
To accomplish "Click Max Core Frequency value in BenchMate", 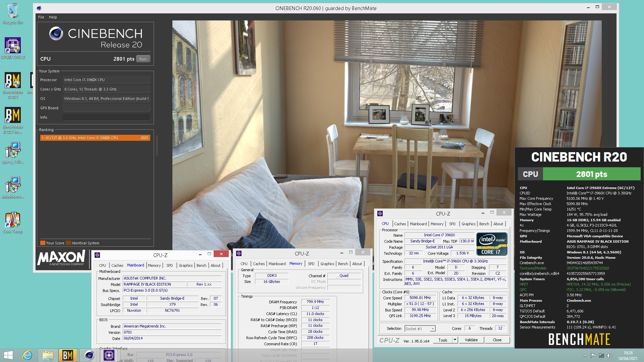I will tap(585, 198).
